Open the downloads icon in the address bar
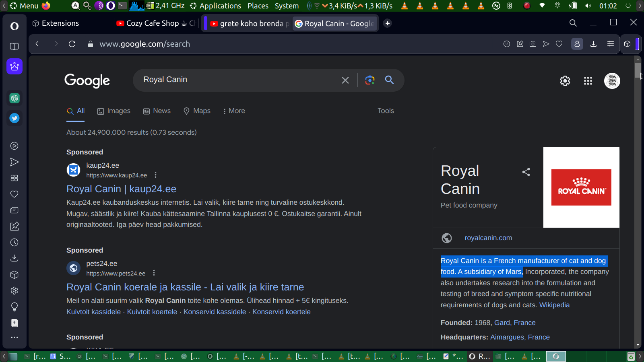Image resolution: width=644 pixels, height=362 pixels. coord(593,44)
